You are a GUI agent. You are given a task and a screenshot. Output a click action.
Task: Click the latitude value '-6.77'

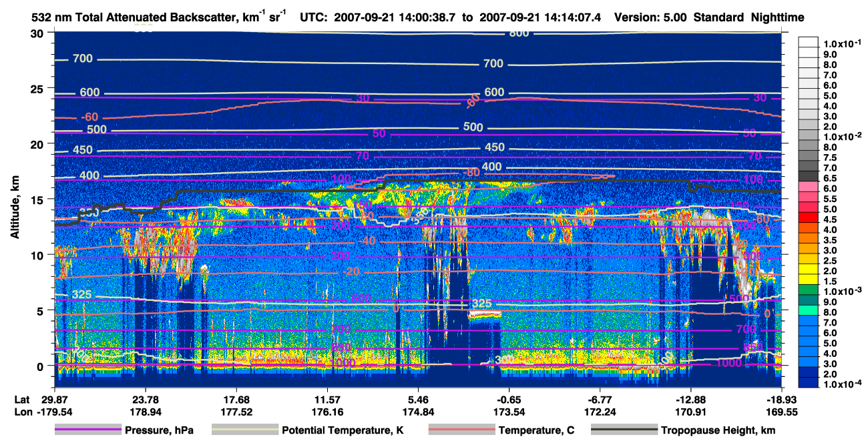(600, 399)
